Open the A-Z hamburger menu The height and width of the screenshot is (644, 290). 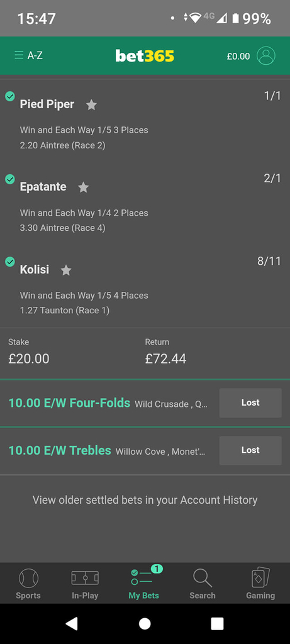pyautogui.click(x=28, y=55)
